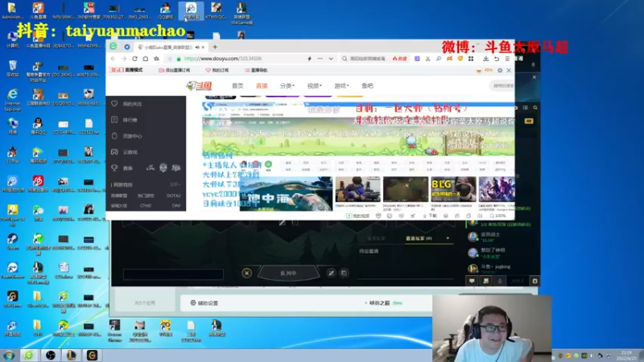Open the address bar three-dot menu
This screenshot has width=644, height=362.
pyautogui.click(x=320, y=59)
